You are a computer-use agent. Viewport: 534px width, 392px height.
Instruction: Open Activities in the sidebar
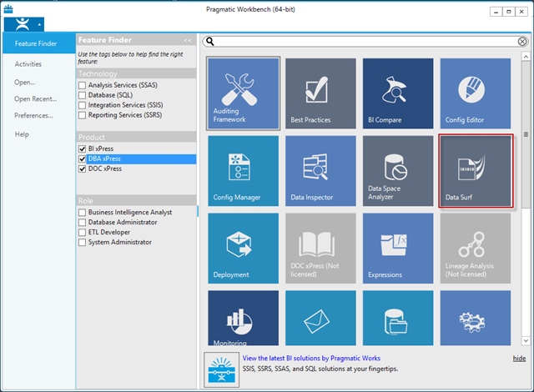click(28, 64)
